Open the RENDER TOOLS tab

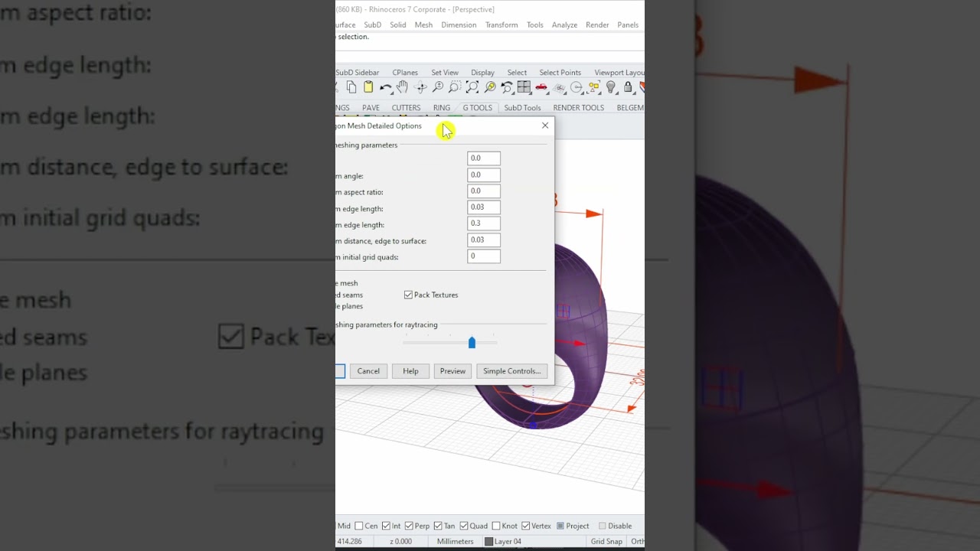pyautogui.click(x=579, y=108)
